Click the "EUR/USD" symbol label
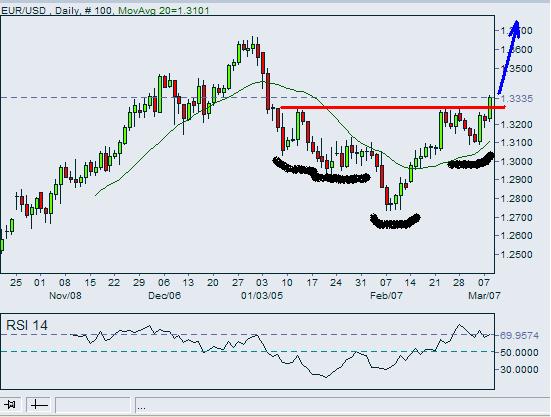Image resolution: width=551 pixels, height=417 pixels. (24, 11)
